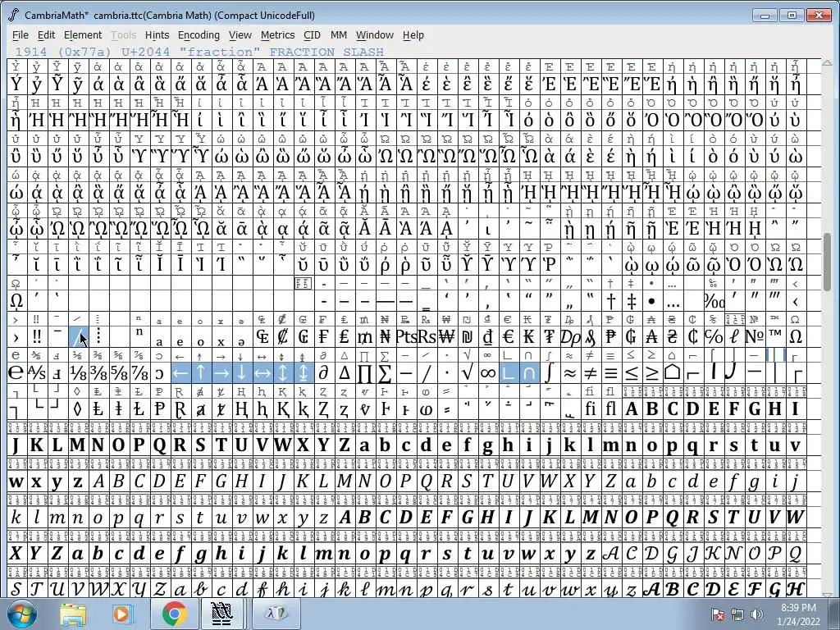840x630 pixels.
Task: Select the fl ligature glyph cell
Action: coord(610,409)
